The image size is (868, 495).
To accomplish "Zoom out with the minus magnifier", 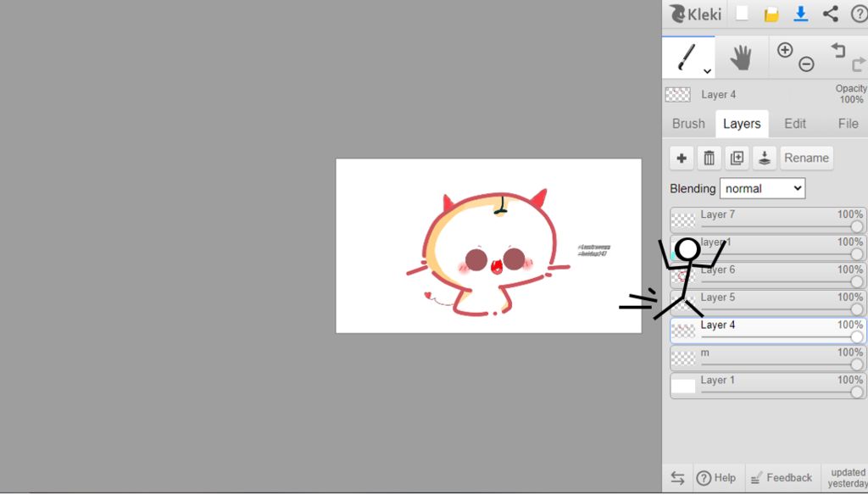I will tap(806, 64).
